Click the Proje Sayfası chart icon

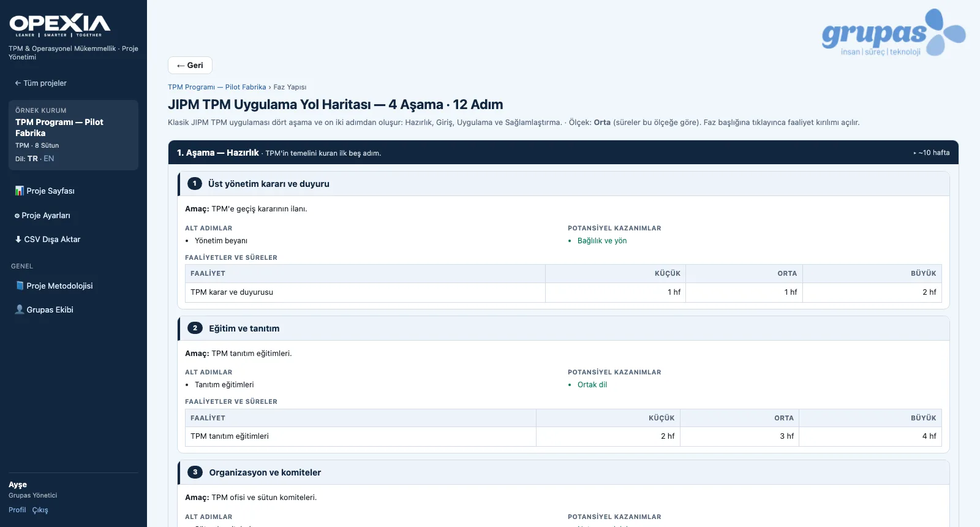point(20,191)
